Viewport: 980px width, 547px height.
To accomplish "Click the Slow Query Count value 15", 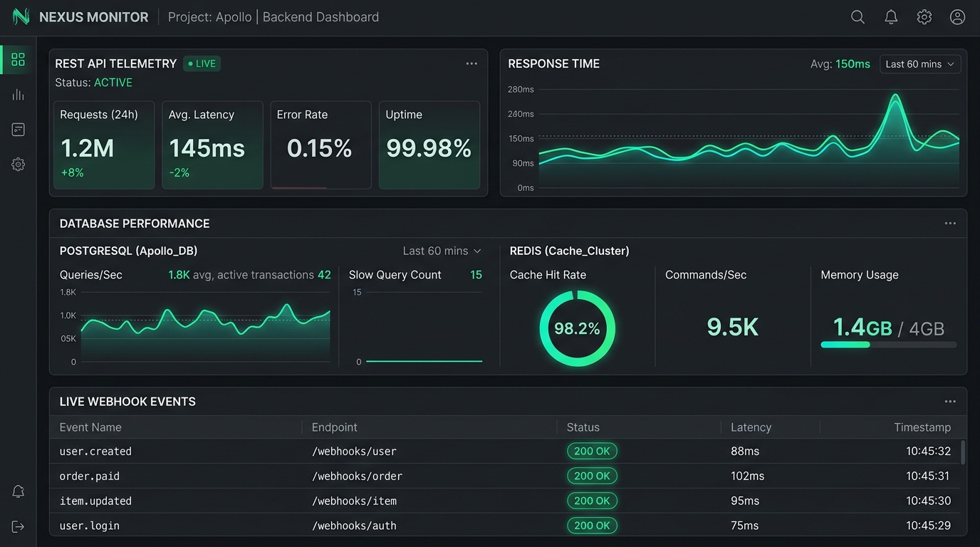I will (x=476, y=275).
